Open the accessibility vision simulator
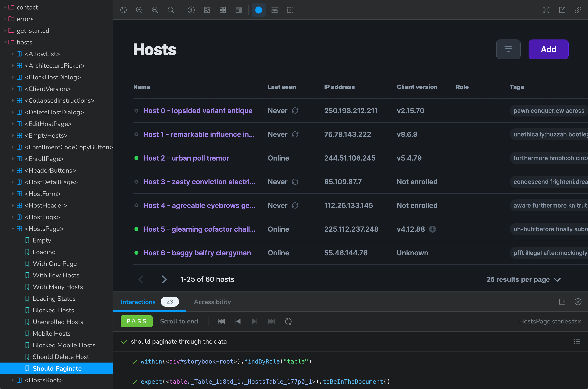This screenshot has height=389, width=588. click(191, 10)
